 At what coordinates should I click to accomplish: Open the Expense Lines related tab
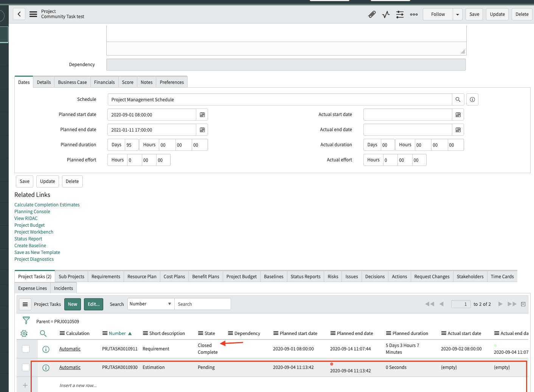(33, 288)
